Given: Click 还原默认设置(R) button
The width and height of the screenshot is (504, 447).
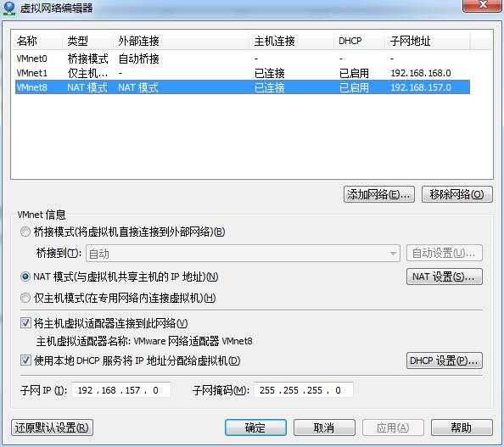Looking at the screenshot, I should point(52,427).
